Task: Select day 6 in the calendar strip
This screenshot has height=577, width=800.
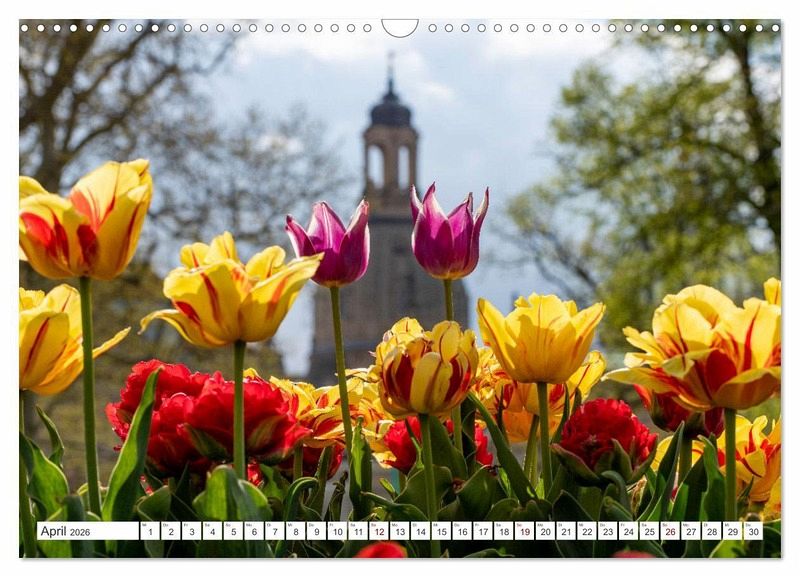Action: (x=254, y=531)
